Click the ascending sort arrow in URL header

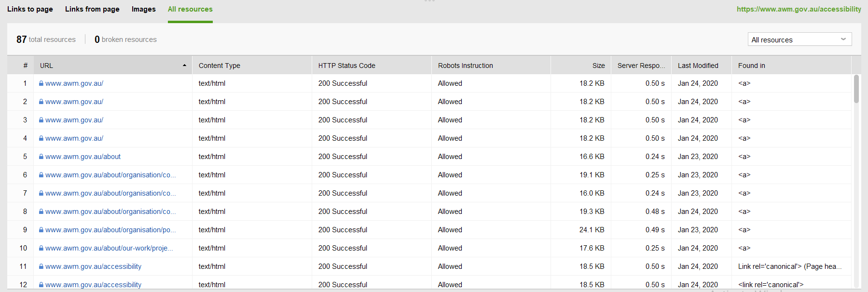[184, 66]
